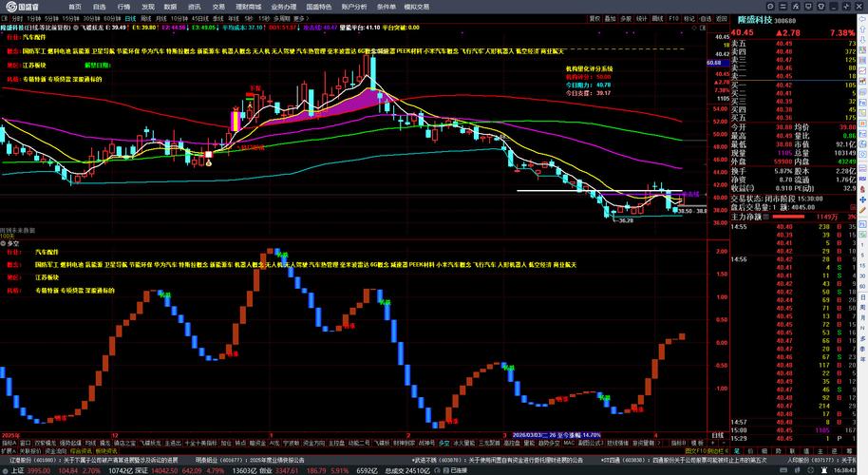Select the 月线 monthly period tab

point(161,18)
